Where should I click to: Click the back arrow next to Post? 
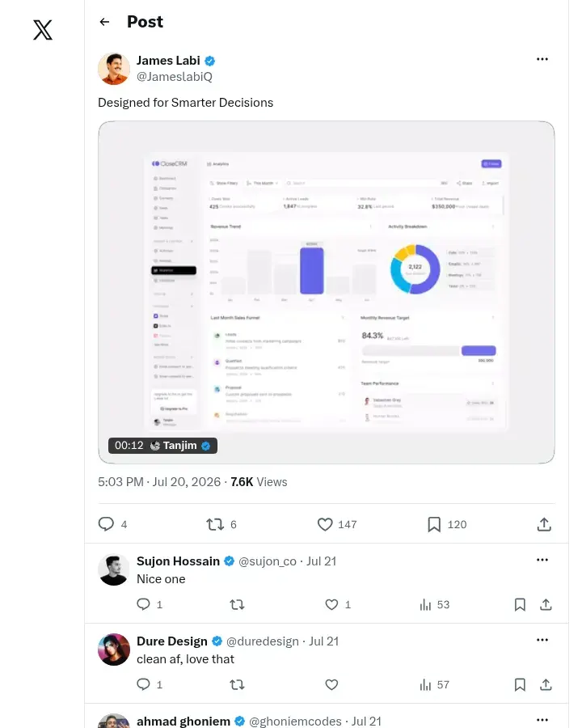104,22
